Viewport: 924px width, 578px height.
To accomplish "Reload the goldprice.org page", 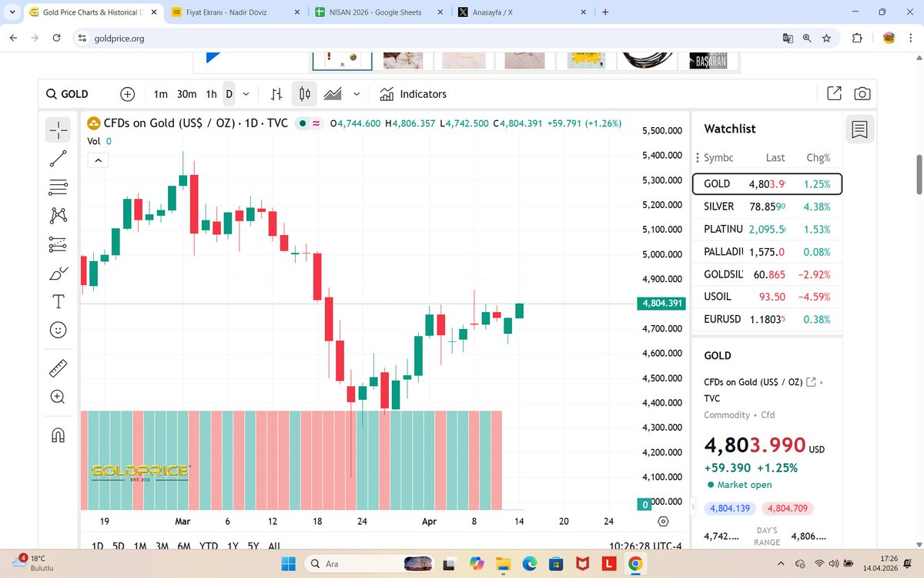I will pyautogui.click(x=55, y=38).
